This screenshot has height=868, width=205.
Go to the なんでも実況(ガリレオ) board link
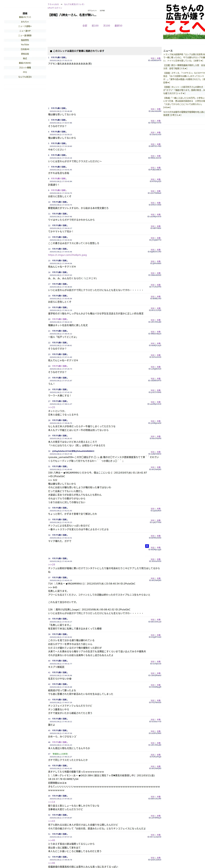tap(74, 4)
